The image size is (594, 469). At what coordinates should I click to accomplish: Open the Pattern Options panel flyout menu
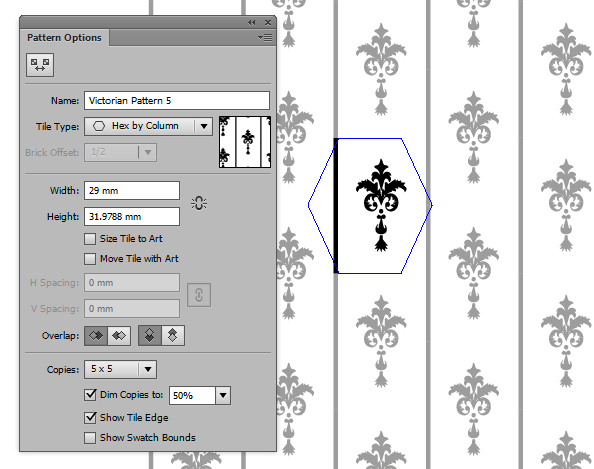(265, 38)
